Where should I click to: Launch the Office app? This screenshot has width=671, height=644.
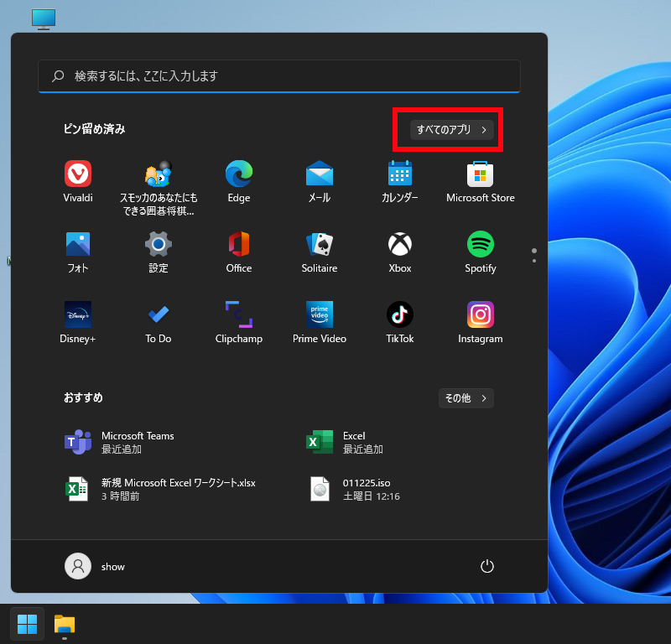[x=239, y=252]
